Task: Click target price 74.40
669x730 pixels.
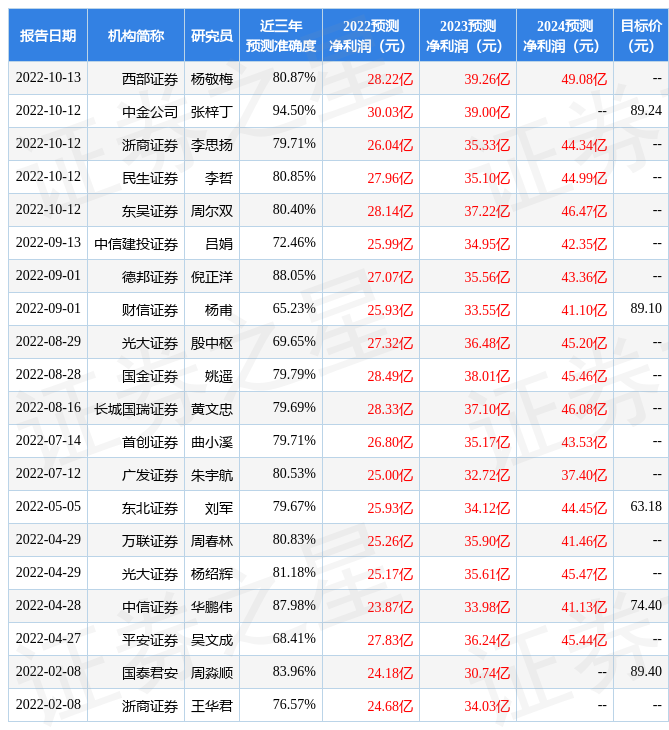Action: (x=646, y=607)
